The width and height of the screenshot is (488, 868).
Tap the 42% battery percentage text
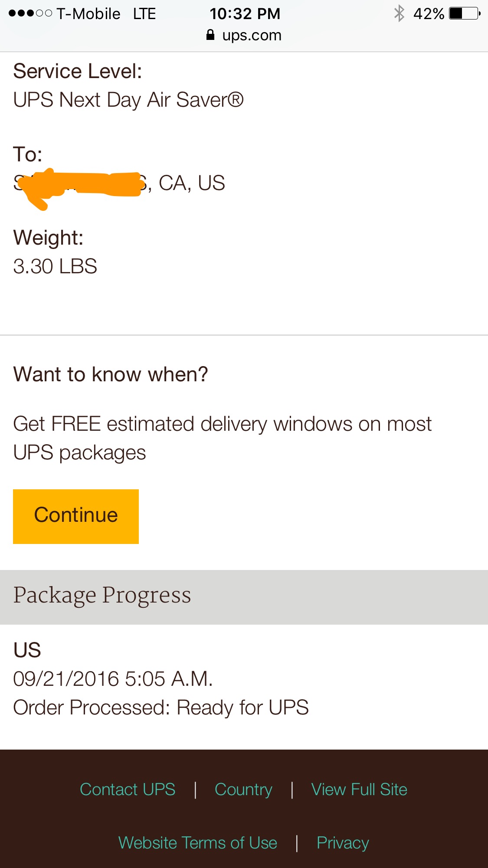pos(429,14)
